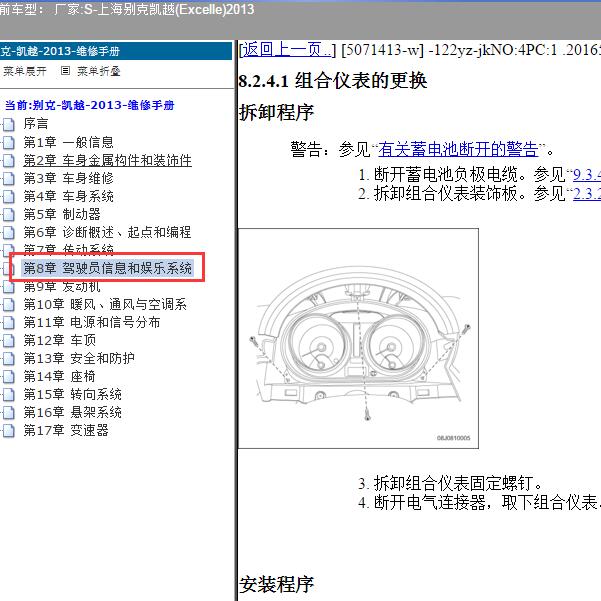Viewport: 601px width, 601px height.
Task: Select 第3章 车身维修
Action: pyautogui.click(x=69, y=178)
